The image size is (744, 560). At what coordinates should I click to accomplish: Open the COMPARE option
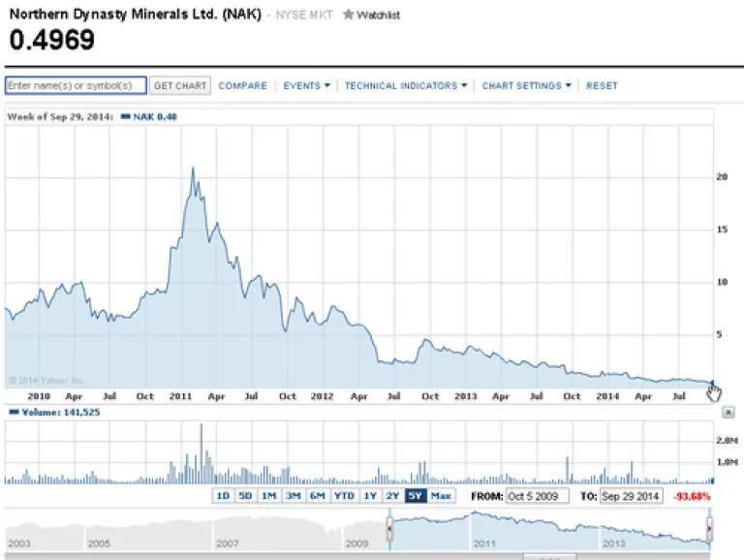point(242,86)
